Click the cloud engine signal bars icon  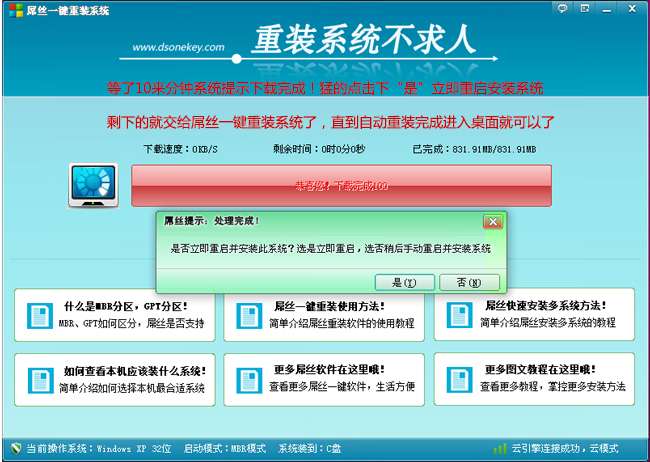[x=499, y=449]
